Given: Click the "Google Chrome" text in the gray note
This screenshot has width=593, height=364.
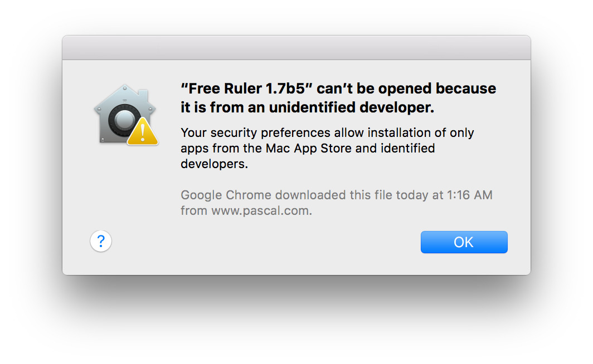Looking at the screenshot, I should pyautogui.click(x=226, y=195).
